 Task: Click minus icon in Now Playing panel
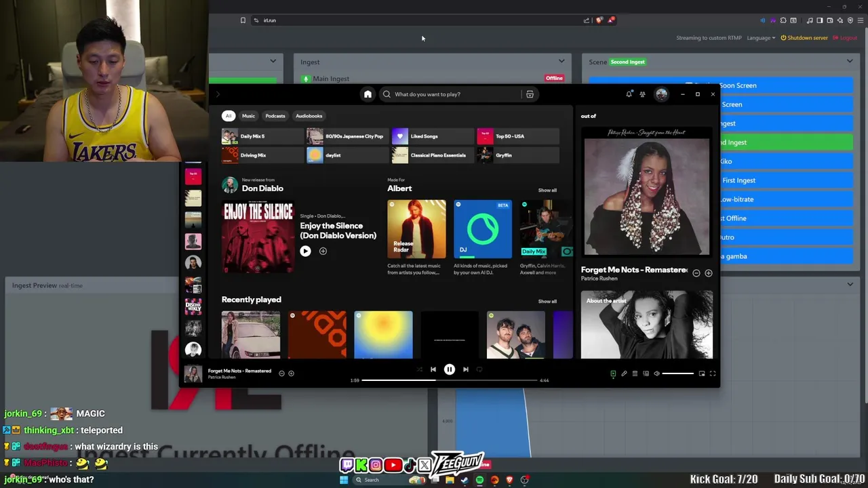point(696,273)
